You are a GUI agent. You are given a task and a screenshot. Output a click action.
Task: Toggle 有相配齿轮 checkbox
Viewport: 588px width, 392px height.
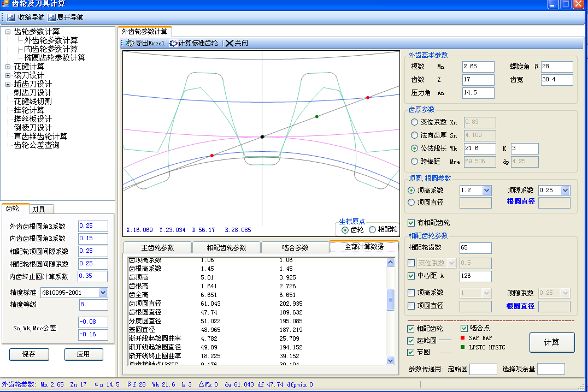(x=411, y=223)
